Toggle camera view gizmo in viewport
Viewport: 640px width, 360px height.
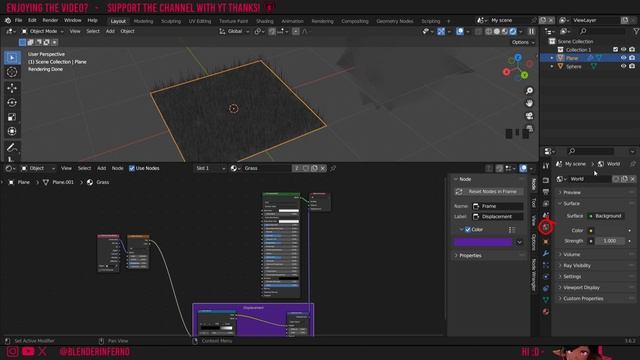[x=529, y=116]
